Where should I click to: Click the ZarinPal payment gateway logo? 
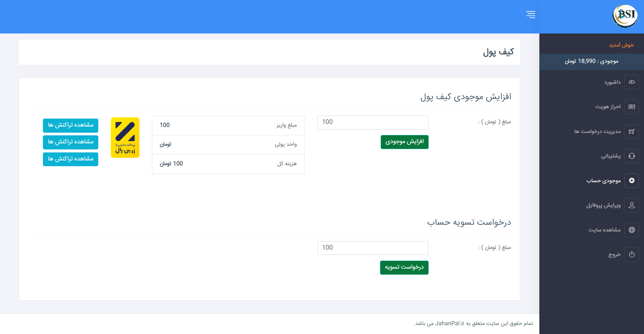click(x=125, y=137)
